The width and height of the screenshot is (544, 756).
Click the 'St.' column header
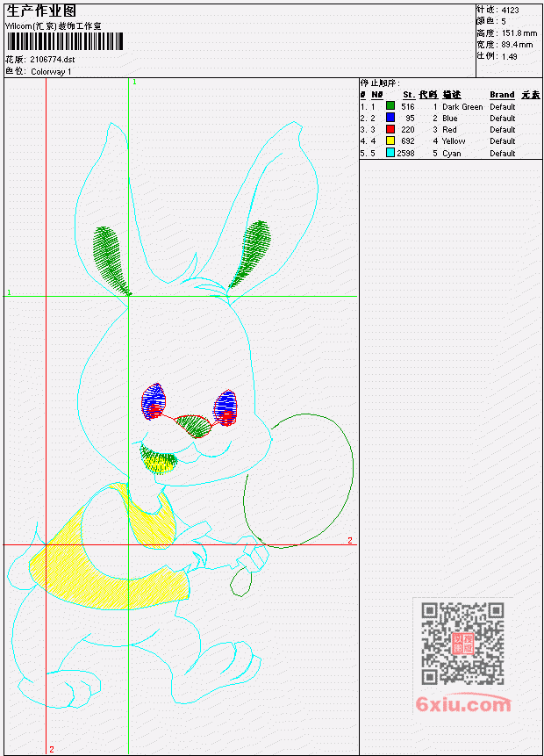(409, 95)
